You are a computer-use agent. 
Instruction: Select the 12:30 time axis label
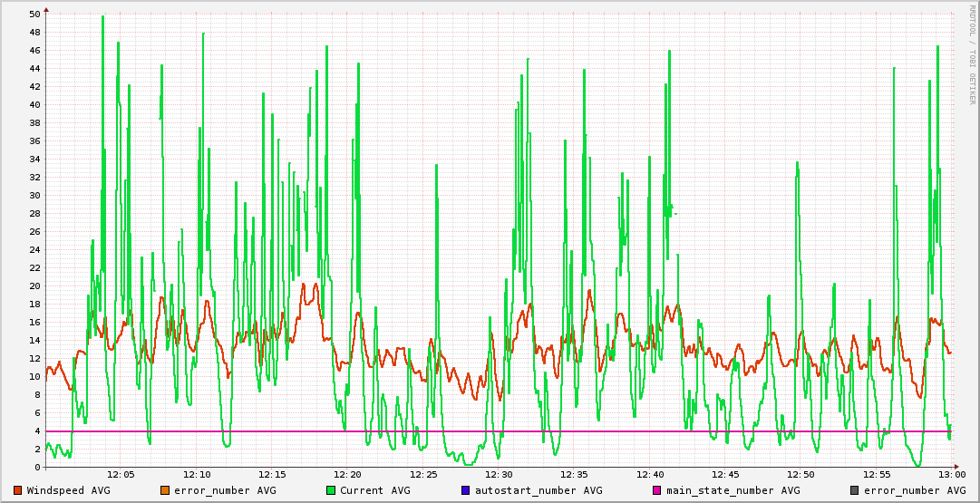[x=499, y=474]
